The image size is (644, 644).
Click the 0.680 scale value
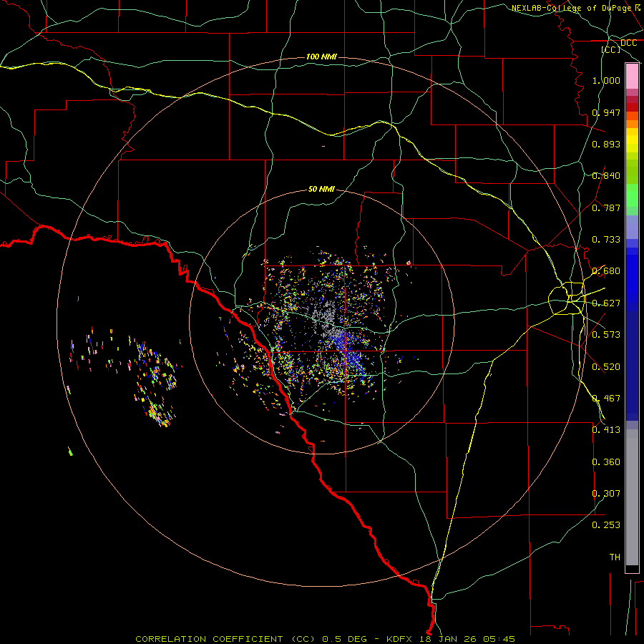tap(606, 271)
